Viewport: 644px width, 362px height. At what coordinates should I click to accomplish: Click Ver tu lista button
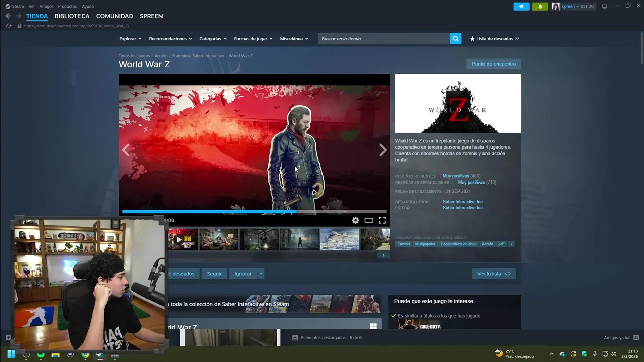(x=494, y=274)
